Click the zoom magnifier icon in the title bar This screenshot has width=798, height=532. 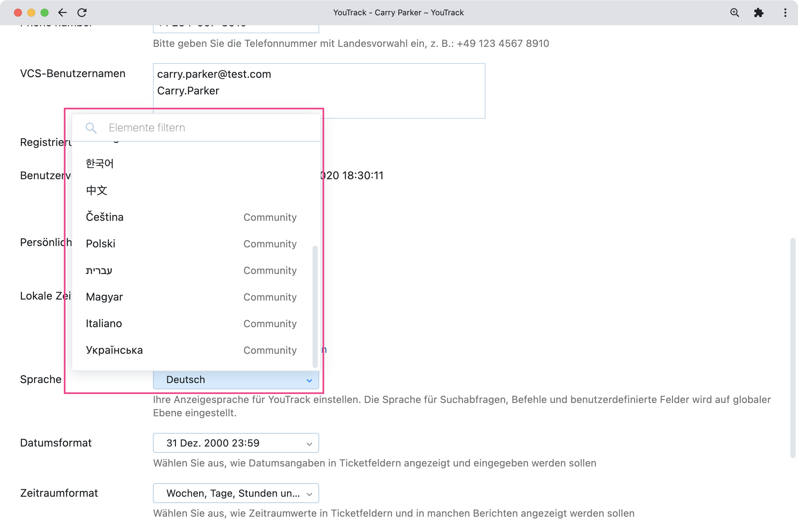734,13
